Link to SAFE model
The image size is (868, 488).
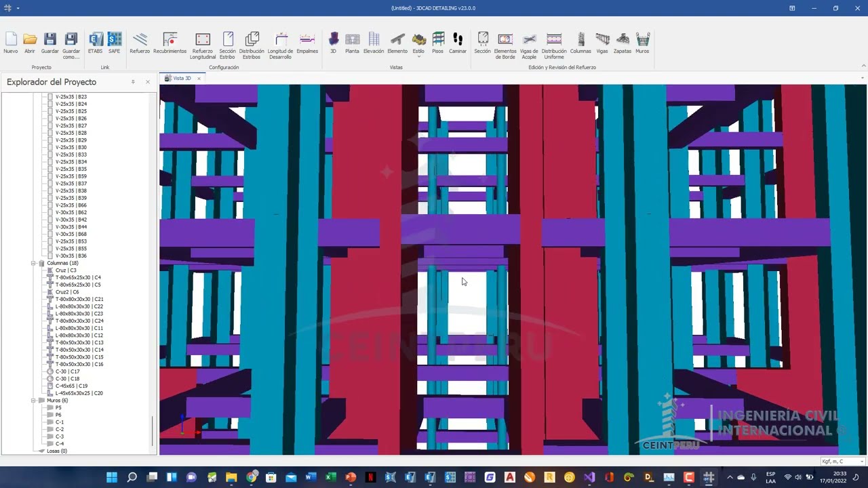pos(114,43)
